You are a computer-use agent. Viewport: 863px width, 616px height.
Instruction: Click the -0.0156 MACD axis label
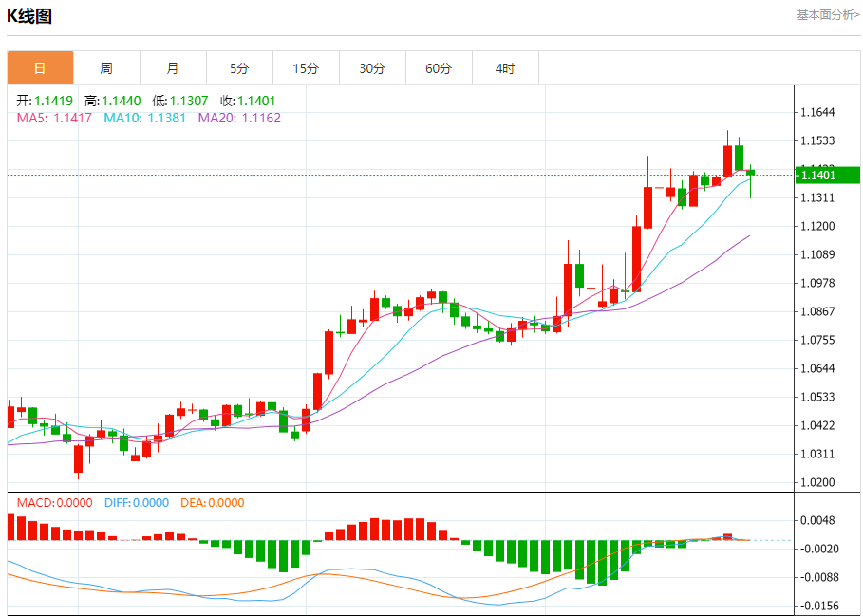(817, 607)
